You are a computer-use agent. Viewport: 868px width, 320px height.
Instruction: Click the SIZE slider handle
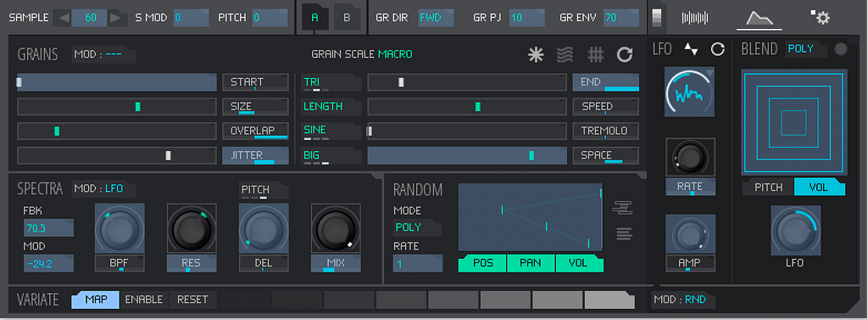[x=138, y=106]
